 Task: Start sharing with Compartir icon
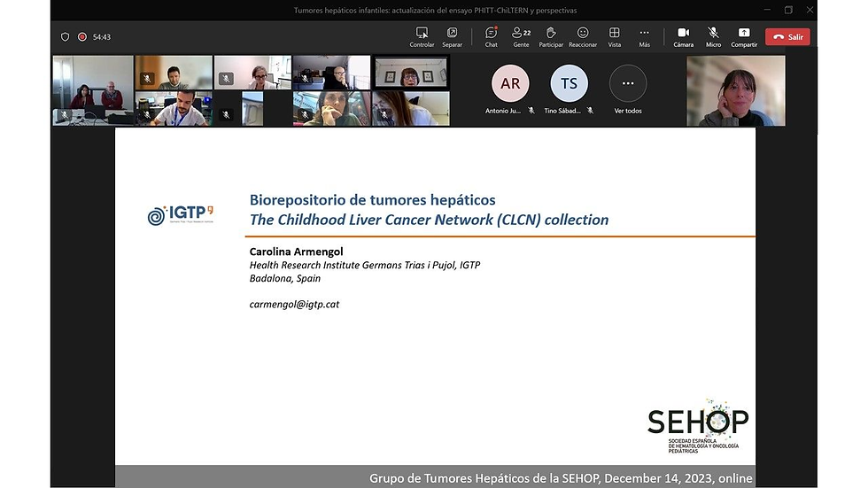(x=744, y=33)
